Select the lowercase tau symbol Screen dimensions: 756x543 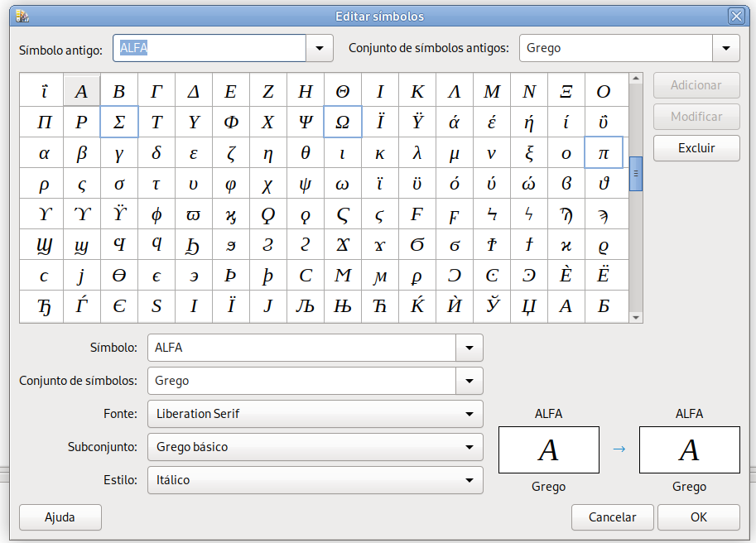pos(156,184)
